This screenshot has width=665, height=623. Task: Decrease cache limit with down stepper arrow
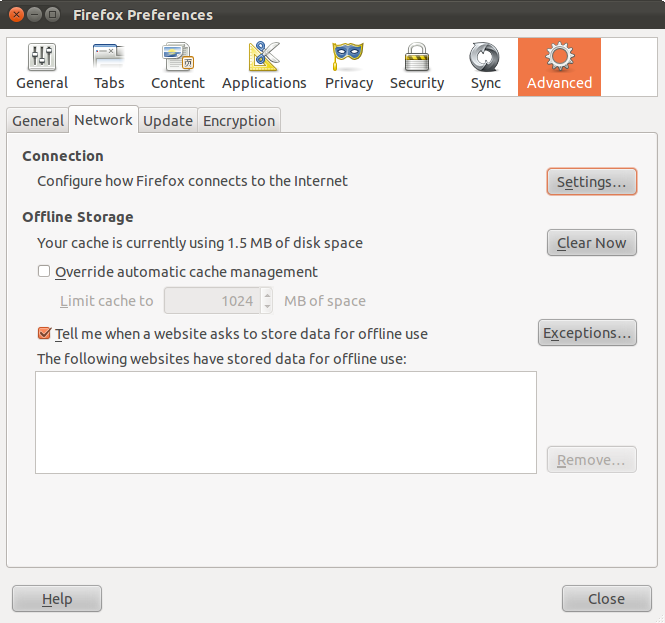(x=267, y=306)
